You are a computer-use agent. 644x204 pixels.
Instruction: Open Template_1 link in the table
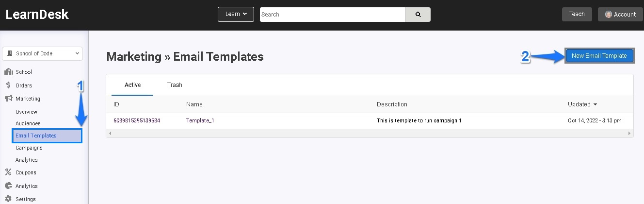click(x=200, y=120)
